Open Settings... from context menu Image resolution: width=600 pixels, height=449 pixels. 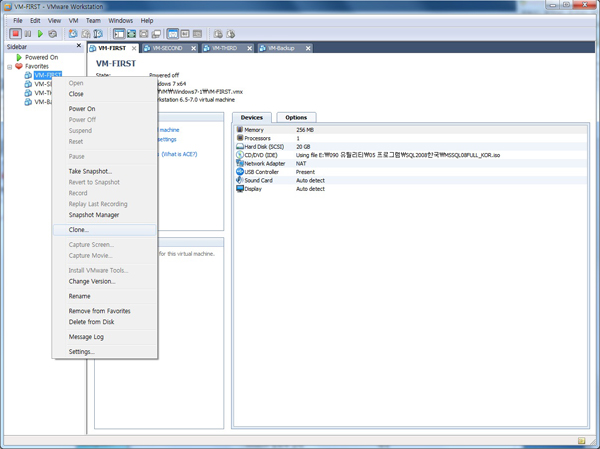pos(104,351)
